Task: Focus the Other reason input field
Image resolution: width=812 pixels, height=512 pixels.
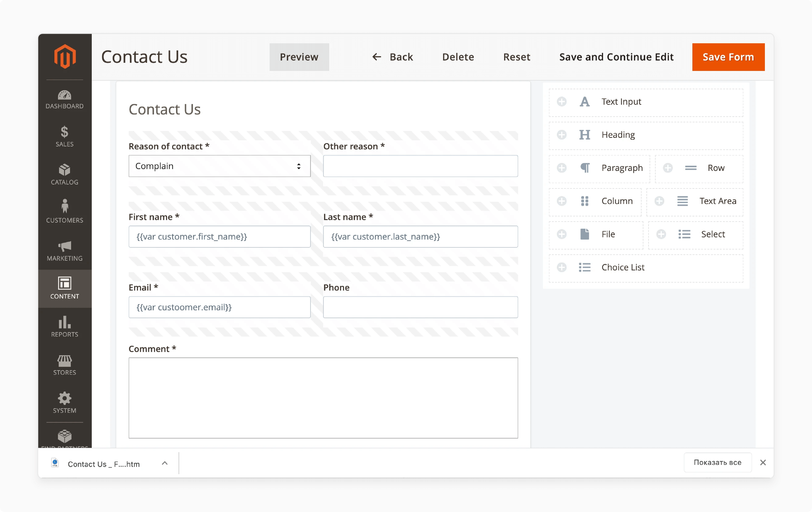Action: tap(420, 166)
